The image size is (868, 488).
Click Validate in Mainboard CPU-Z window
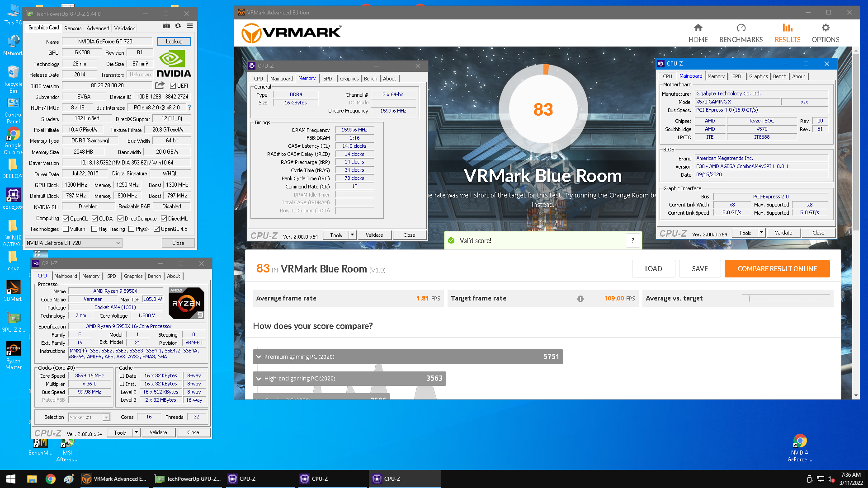click(783, 233)
